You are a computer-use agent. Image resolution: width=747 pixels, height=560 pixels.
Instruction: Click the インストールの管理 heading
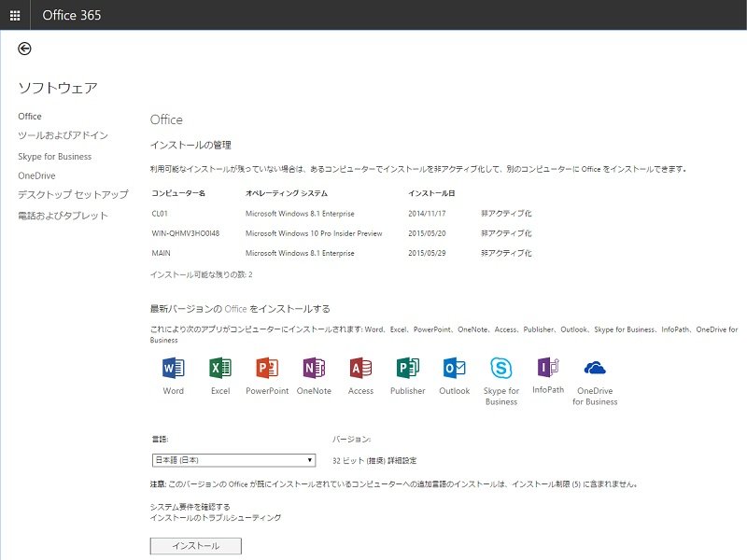click(190, 145)
